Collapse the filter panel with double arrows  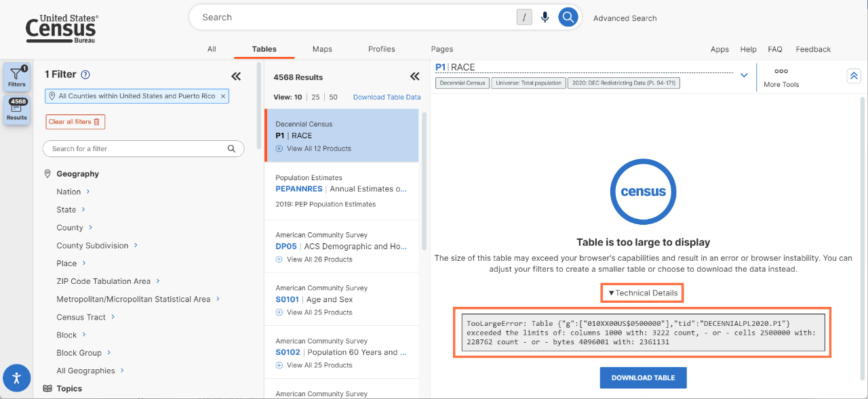click(236, 76)
